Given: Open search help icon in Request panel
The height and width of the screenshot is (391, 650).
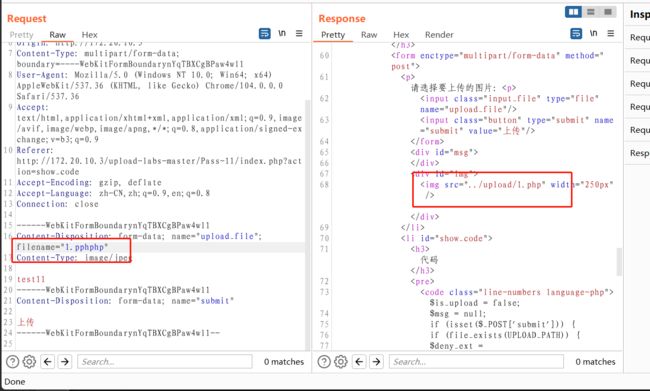Looking at the screenshot, I should (12, 362).
